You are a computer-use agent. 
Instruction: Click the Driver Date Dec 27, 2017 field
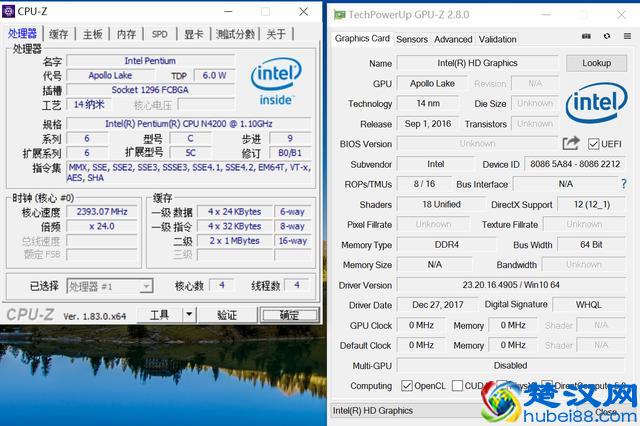tap(438, 305)
